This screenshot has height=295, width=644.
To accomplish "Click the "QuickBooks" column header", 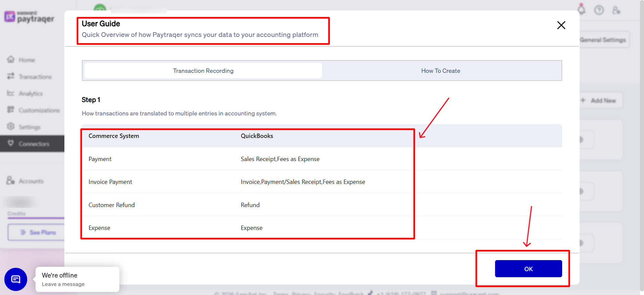I will click(x=257, y=136).
